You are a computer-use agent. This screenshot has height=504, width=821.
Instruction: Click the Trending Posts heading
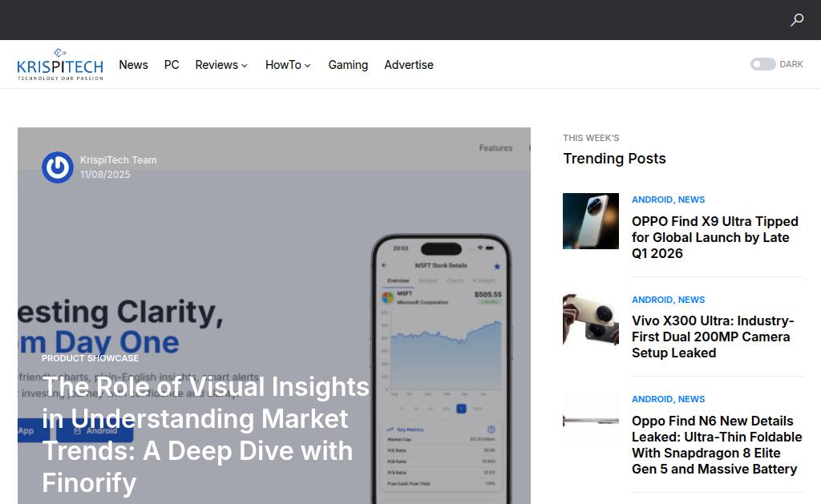point(614,159)
